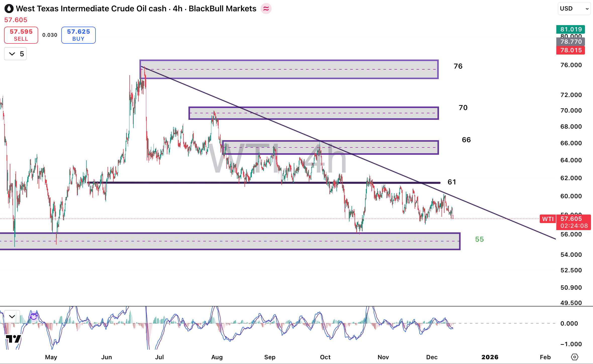The width and height of the screenshot is (593, 364).
Task: Click the WTI crude oil symbol logo
Action: 9,8
